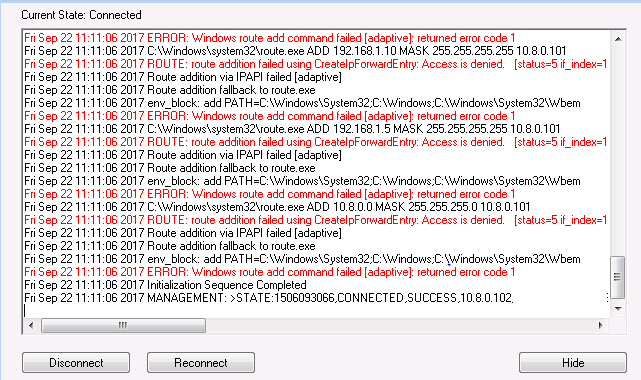
Task: Click the horizontal scrollbar thumb
Action: pyautogui.click(x=123, y=326)
